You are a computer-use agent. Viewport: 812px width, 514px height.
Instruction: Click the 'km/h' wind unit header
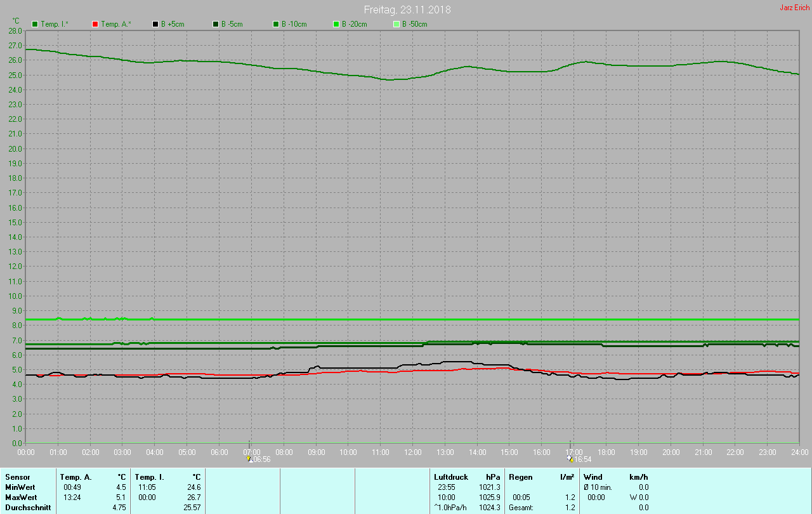[x=638, y=477]
